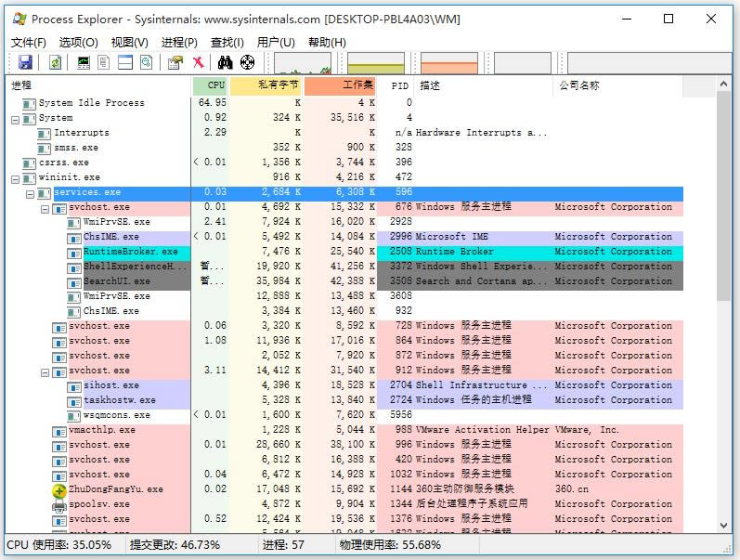Click the vertical scrollbar thumb
740x560 pixels.
pos(723,195)
